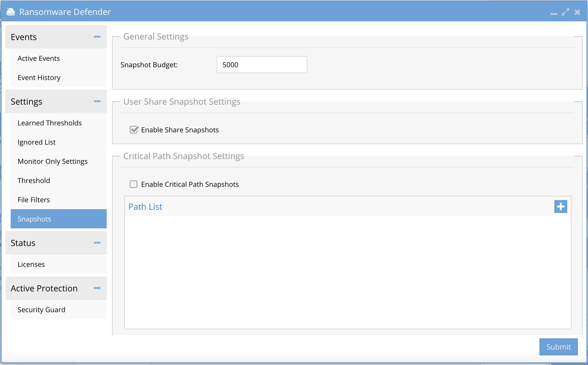The image size is (588, 365).
Task: Collapse the Settings section using its minus icon
Action: pos(97,102)
